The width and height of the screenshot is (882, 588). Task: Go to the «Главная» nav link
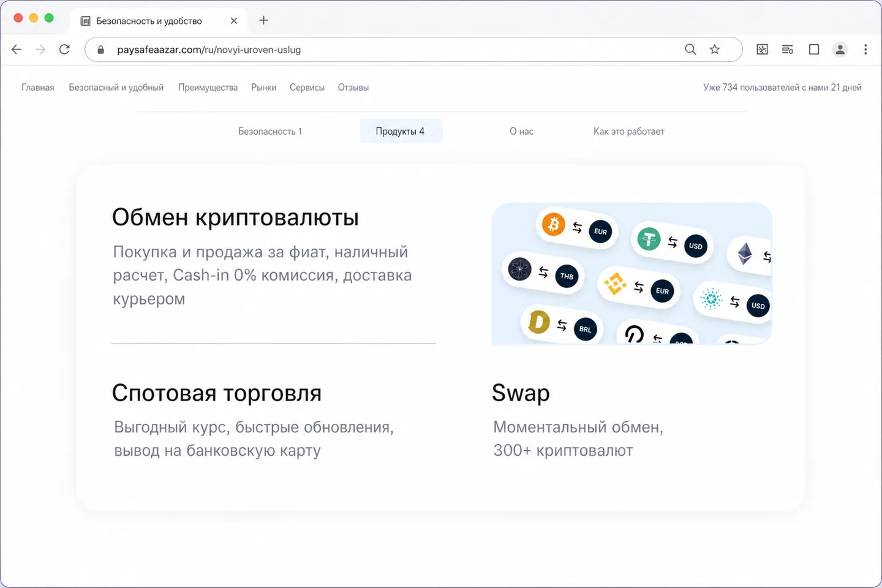coord(38,88)
